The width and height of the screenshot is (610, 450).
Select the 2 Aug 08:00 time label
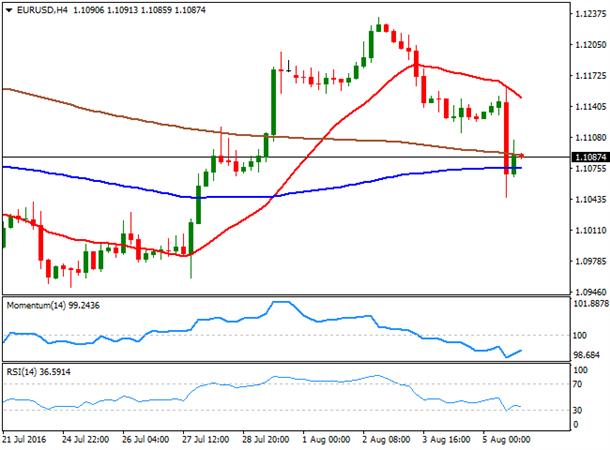[387, 440]
